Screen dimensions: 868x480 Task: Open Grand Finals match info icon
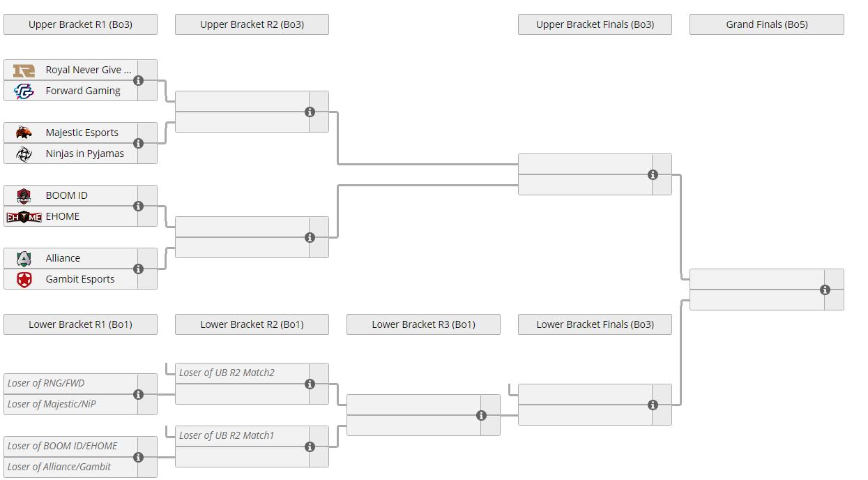(x=825, y=290)
